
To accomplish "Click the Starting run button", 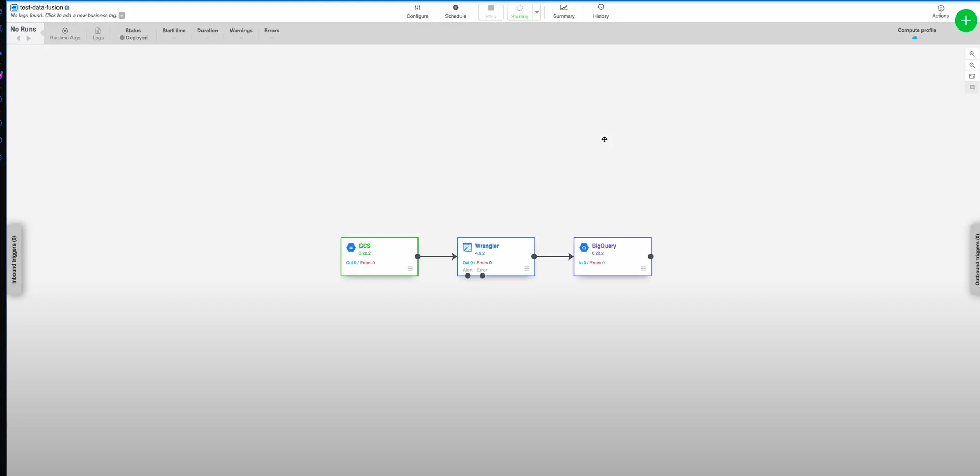I will (520, 12).
